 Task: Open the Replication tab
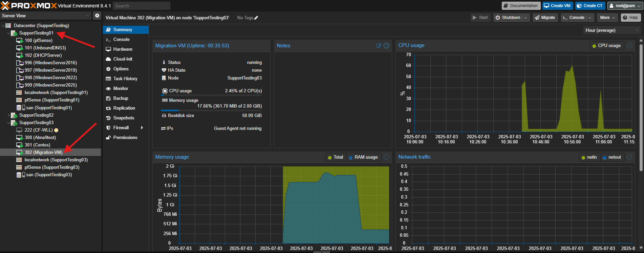click(x=126, y=108)
